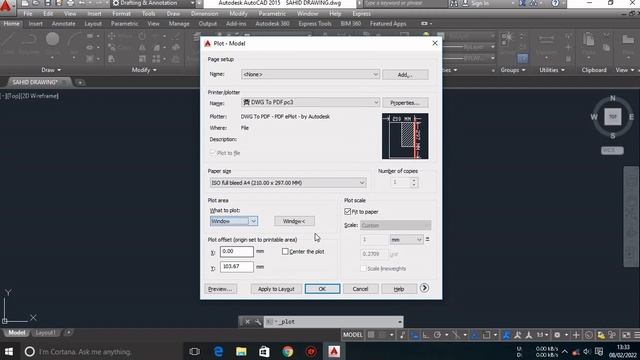
Task: Select the Circle tool in Draw panel
Action: [52, 40]
